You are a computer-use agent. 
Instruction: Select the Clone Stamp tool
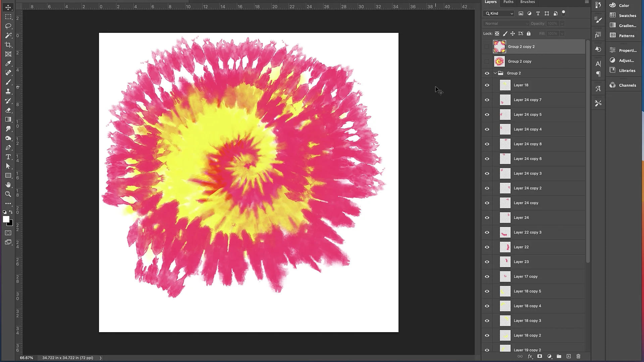click(8, 91)
